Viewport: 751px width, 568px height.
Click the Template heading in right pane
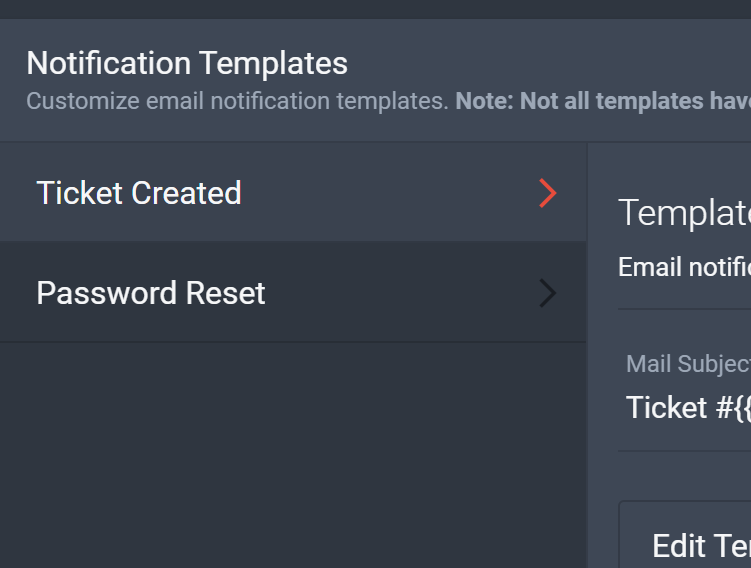(x=684, y=213)
